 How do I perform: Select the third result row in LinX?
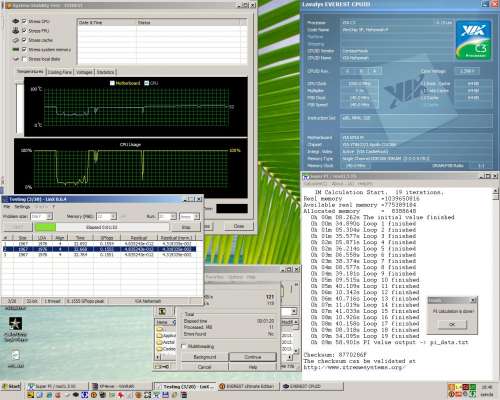tap(99, 255)
